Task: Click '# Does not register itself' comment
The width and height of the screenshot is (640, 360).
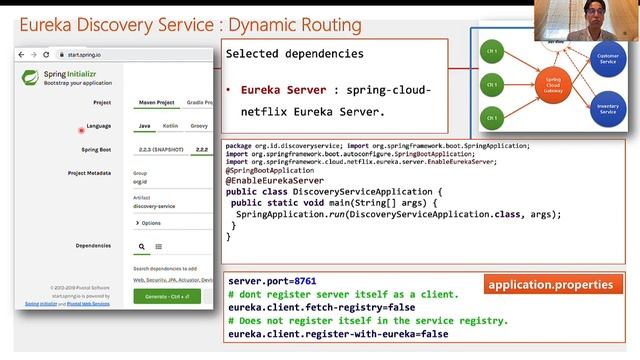Action: click(x=368, y=321)
